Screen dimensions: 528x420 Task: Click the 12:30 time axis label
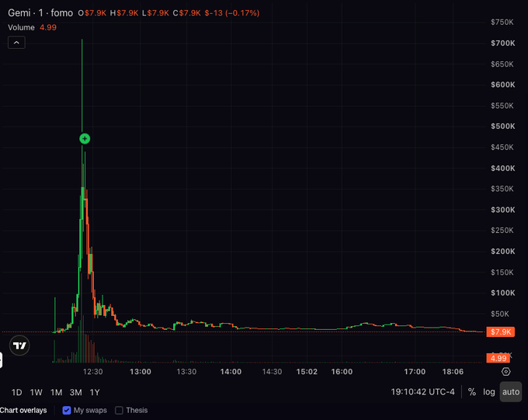click(93, 372)
